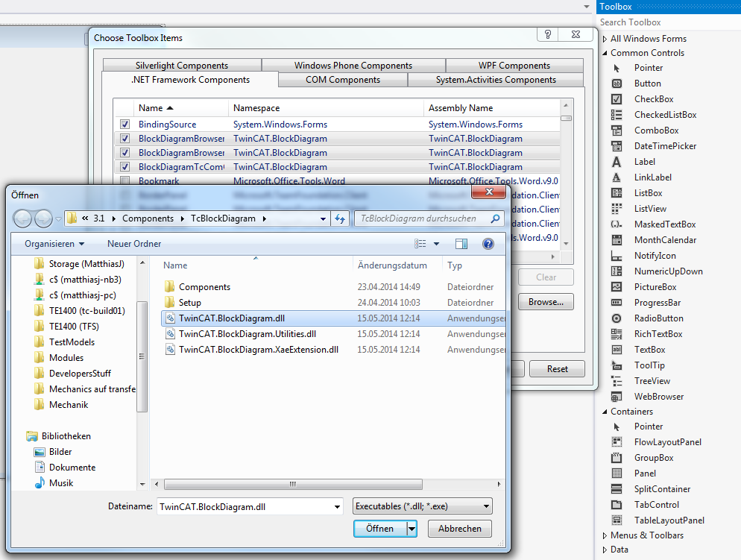Click the horizontal scrollbar in file list
The width and height of the screenshot is (741, 560).
(x=293, y=485)
